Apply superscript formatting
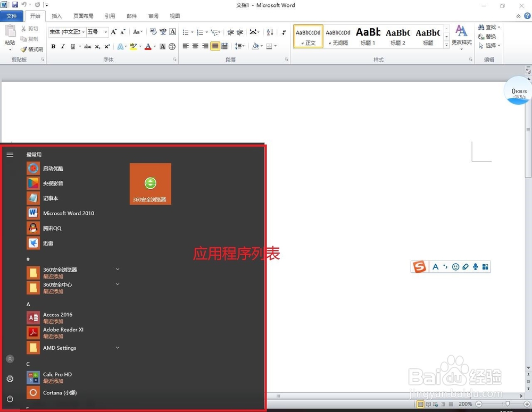The width and height of the screenshot is (532, 412). point(106,47)
